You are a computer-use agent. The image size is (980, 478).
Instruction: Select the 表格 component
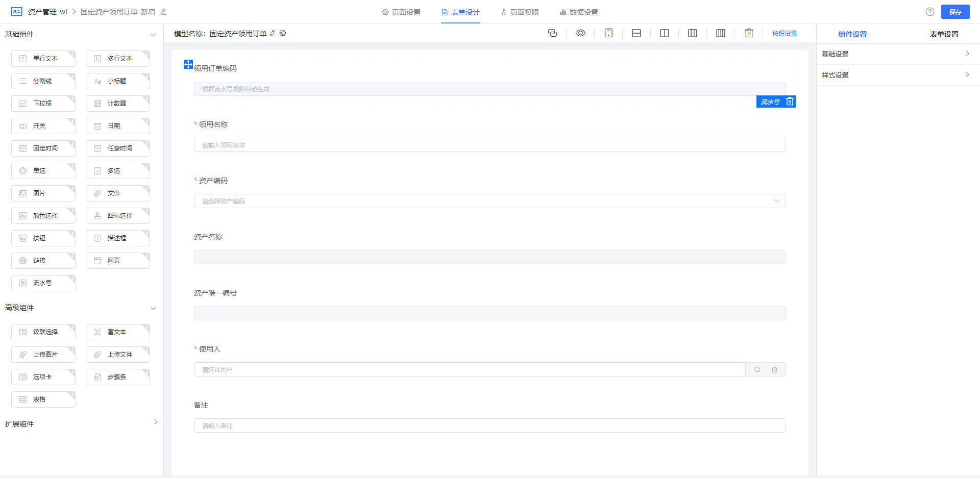[x=43, y=399]
